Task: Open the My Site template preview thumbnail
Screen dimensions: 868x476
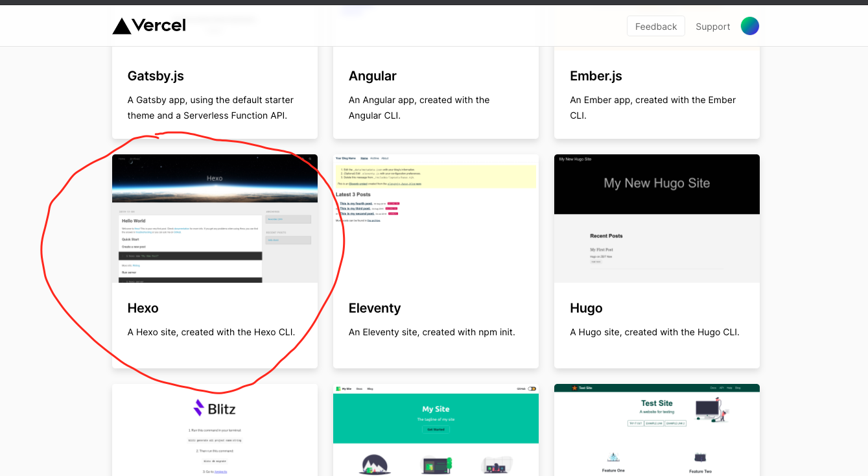Action: point(436,430)
